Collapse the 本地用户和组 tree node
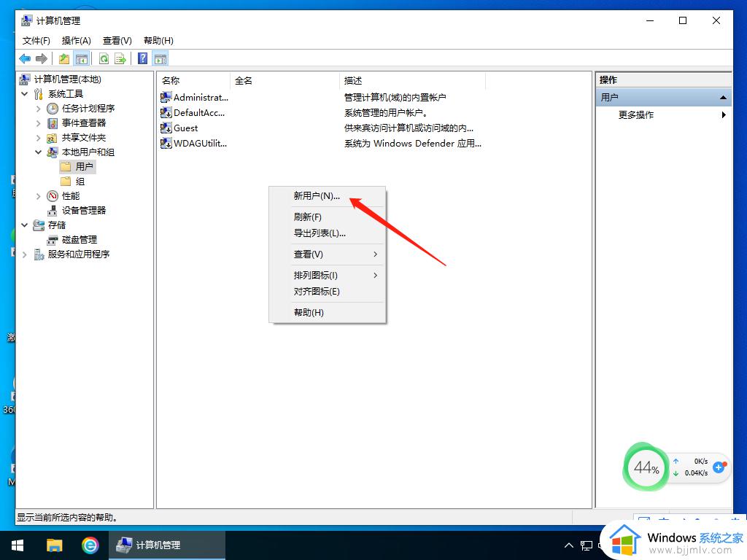The width and height of the screenshot is (747, 560). point(38,152)
